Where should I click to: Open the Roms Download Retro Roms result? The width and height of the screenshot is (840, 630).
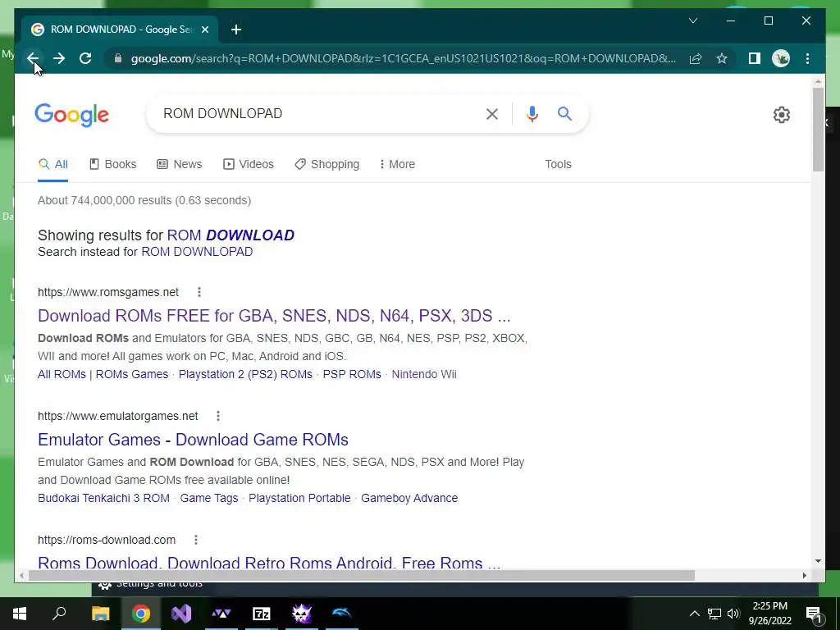[269, 563]
